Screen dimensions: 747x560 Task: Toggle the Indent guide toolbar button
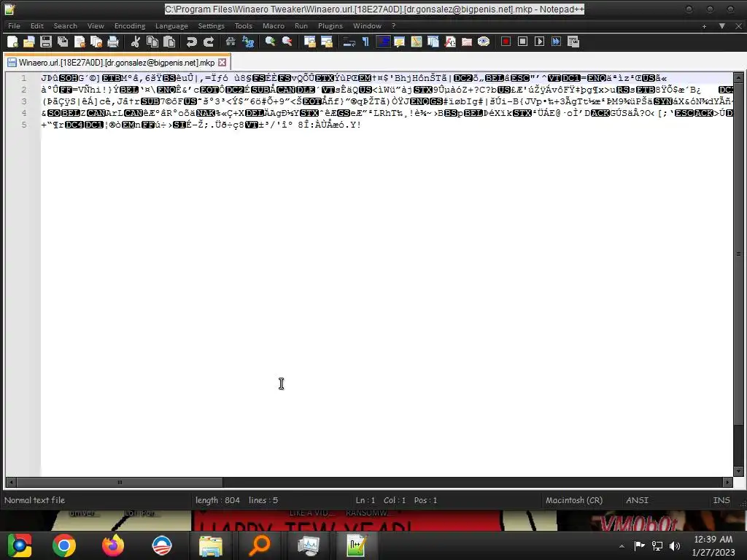[x=382, y=42]
